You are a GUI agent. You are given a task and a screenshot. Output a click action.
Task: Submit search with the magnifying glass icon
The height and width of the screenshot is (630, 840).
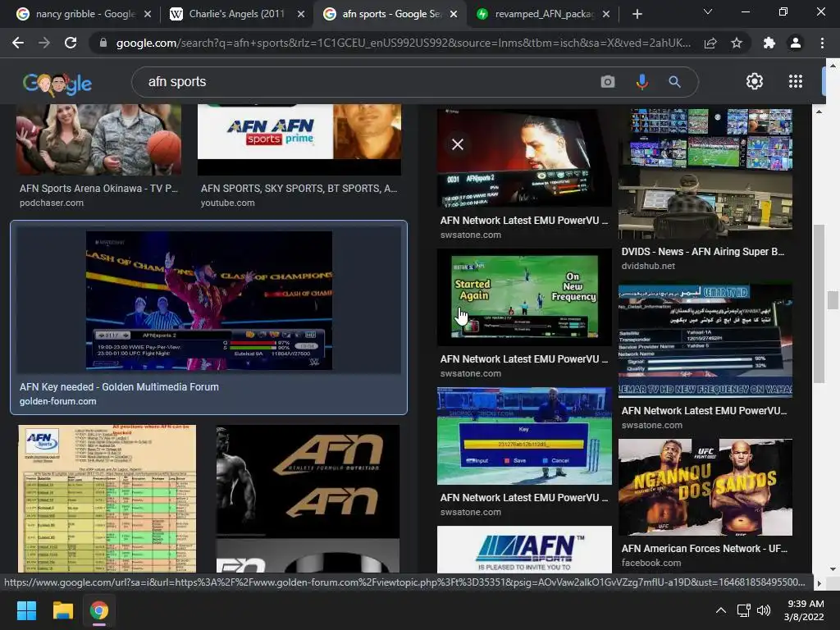tap(674, 82)
